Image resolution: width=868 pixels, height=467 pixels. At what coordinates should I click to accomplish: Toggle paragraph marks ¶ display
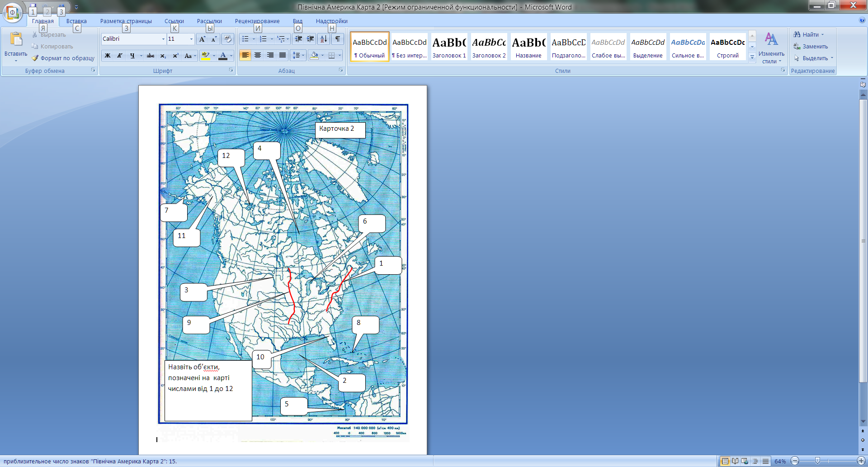click(x=338, y=39)
